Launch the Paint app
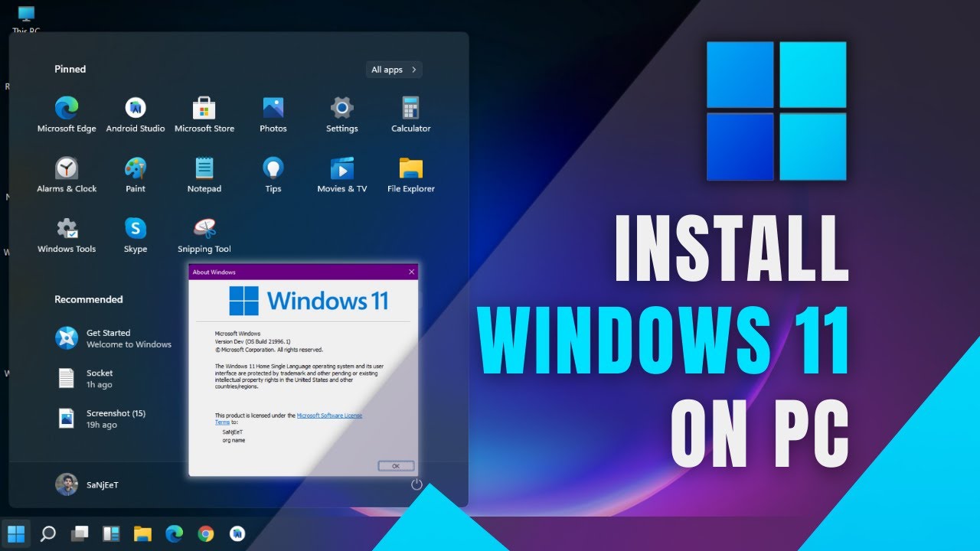The height and width of the screenshot is (551, 980). 136,175
